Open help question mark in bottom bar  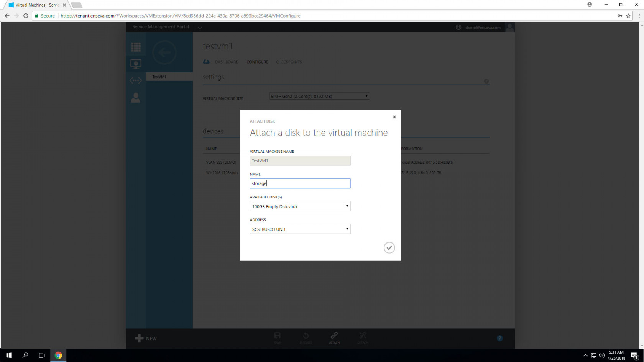click(x=499, y=338)
